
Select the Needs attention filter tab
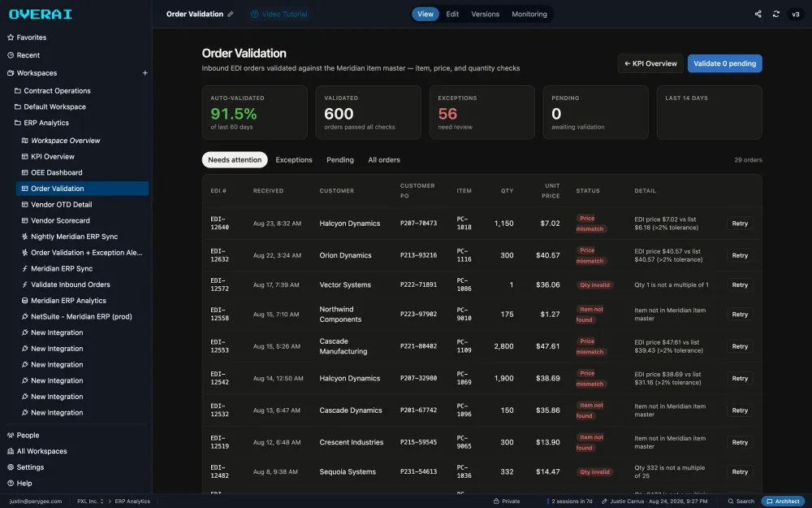tap(235, 159)
